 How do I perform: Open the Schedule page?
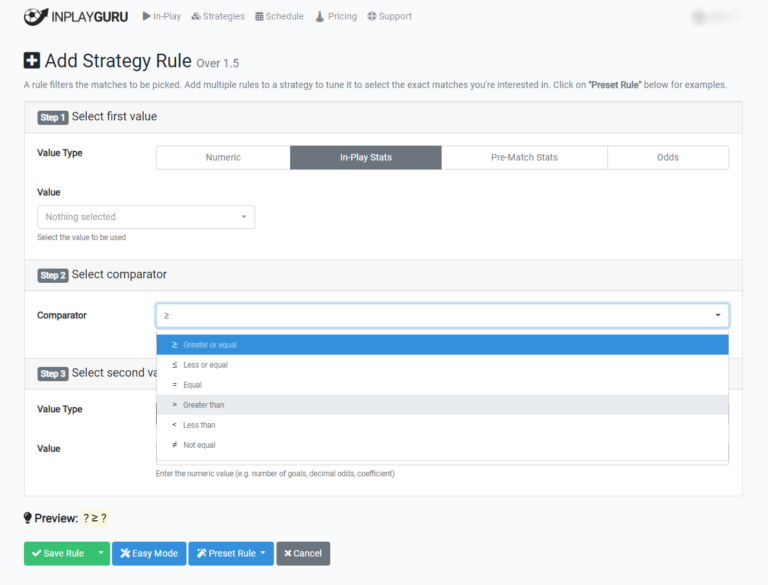[279, 16]
